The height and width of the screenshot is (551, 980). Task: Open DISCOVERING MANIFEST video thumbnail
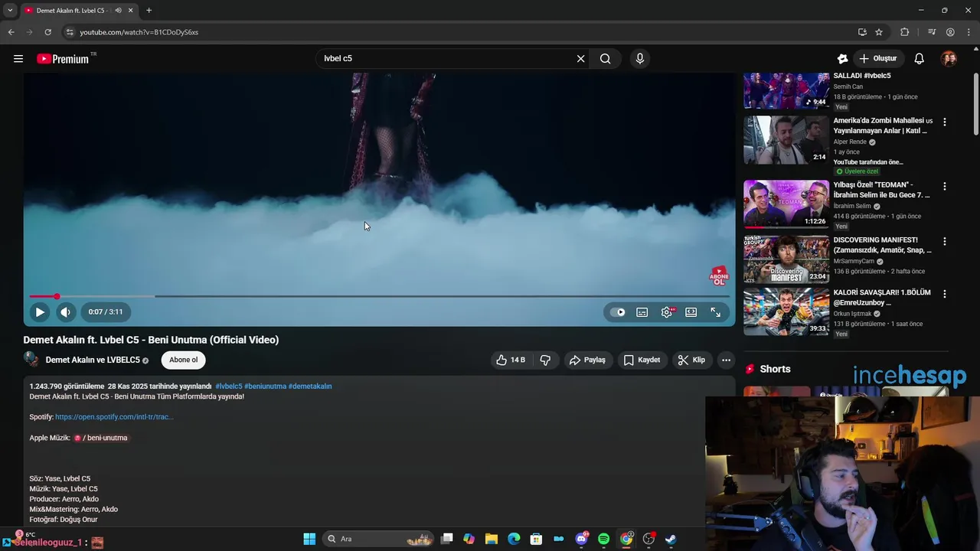click(786, 259)
